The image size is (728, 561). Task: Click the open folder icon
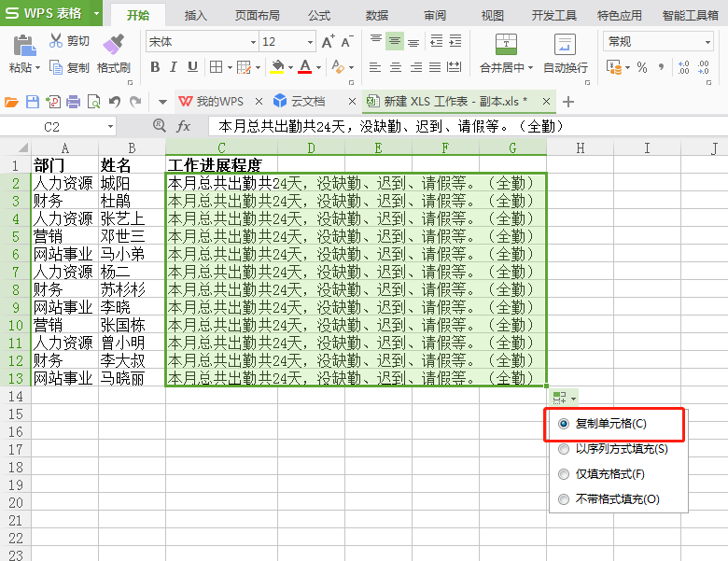[x=11, y=102]
